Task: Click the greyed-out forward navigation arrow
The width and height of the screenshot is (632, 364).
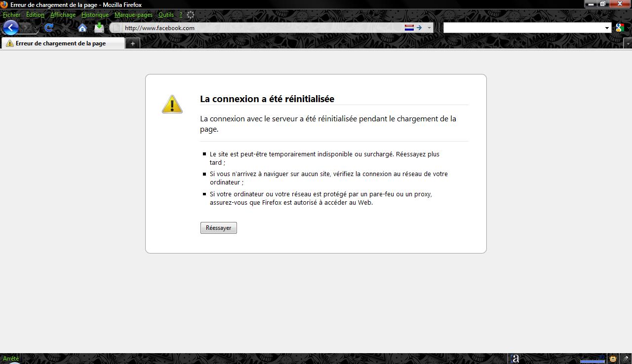Action: coord(26,28)
